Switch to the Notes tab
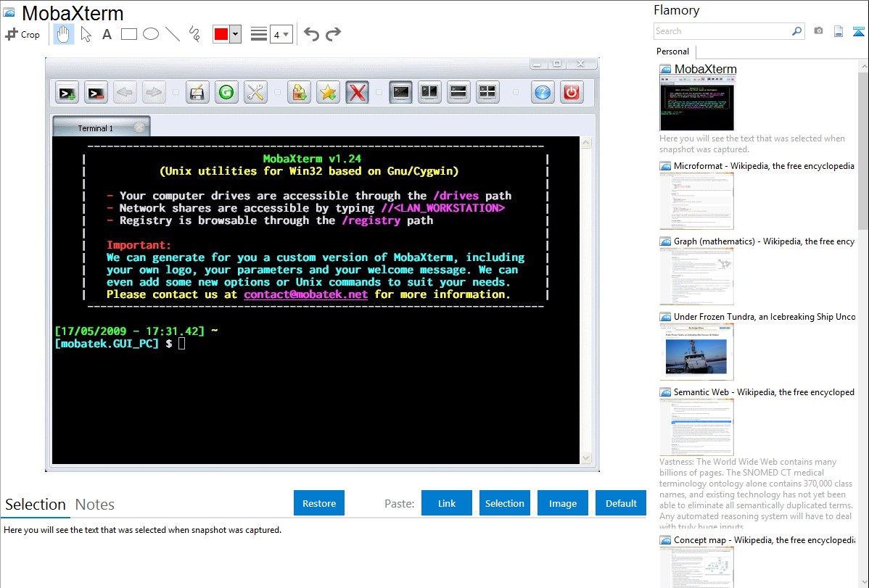The width and height of the screenshot is (869, 588). 95,505
